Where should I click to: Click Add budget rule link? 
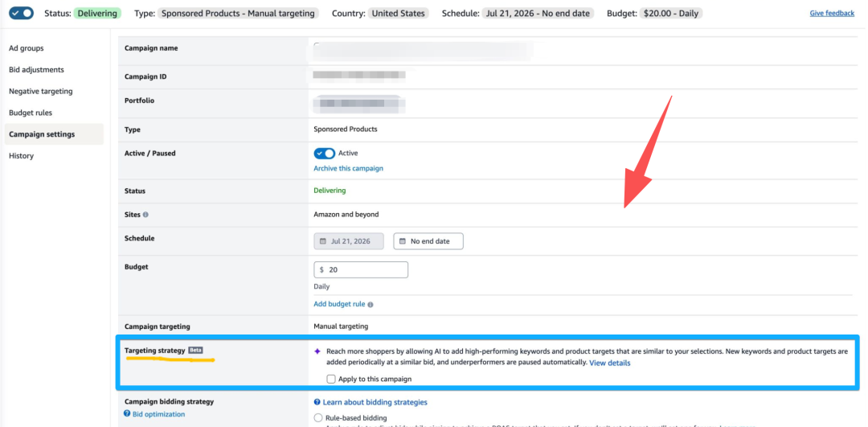339,304
